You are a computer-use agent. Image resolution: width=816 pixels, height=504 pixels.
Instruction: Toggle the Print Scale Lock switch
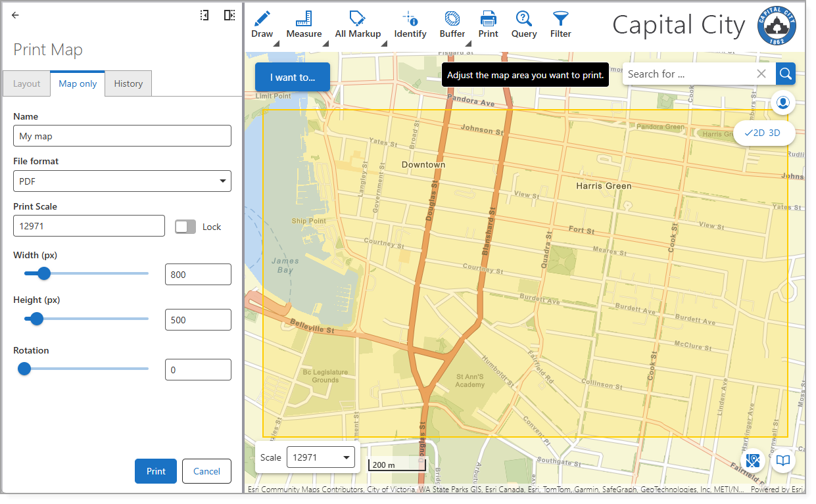pyautogui.click(x=185, y=227)
